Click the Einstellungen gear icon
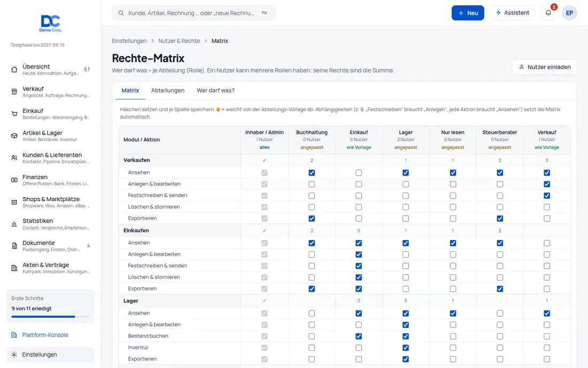This screenshot has width=588, height=368. pyautogui.click(x=14, y=355)
